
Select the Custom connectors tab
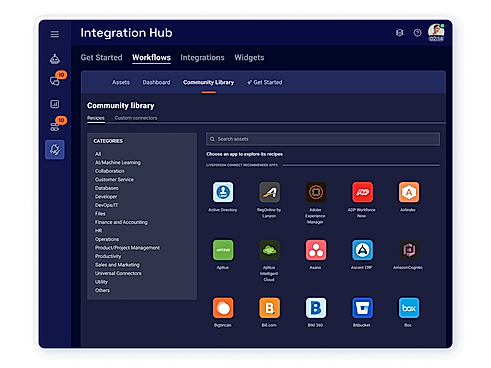coord(136,118)
